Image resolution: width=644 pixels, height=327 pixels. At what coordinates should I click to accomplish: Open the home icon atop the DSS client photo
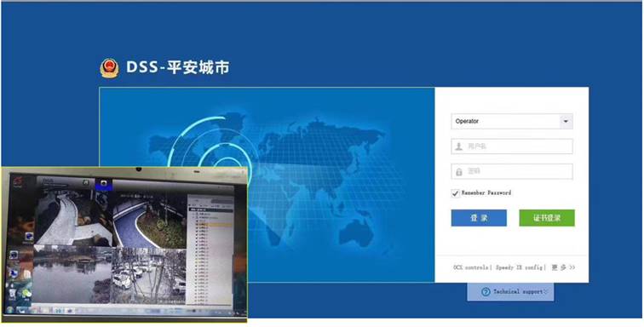(x=86, y=182)
